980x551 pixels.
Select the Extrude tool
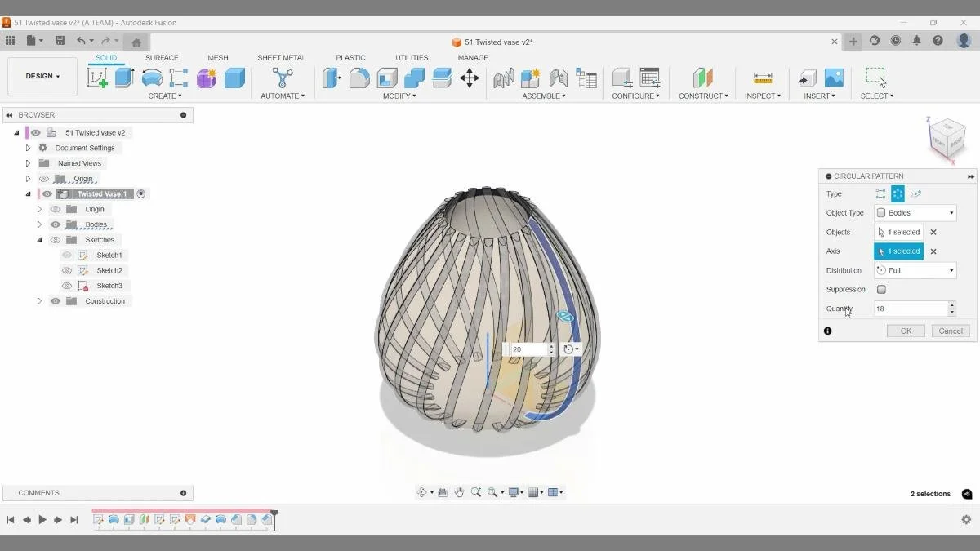124,78
